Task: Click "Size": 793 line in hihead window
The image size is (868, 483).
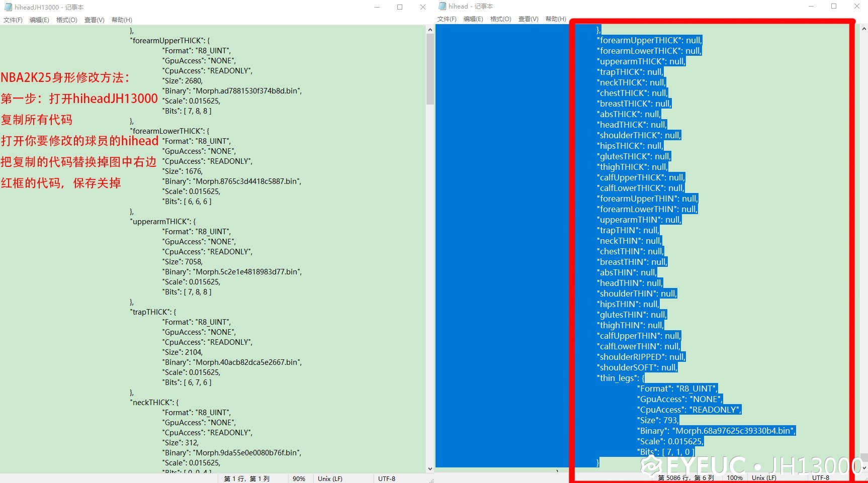Action: click(658, 420)
